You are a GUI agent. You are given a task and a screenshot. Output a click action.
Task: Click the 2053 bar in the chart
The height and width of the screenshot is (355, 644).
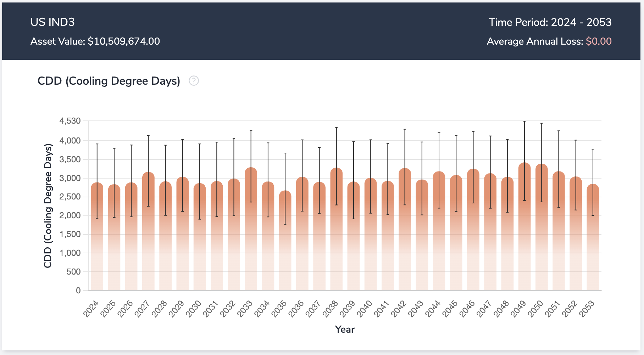[593, 237]
